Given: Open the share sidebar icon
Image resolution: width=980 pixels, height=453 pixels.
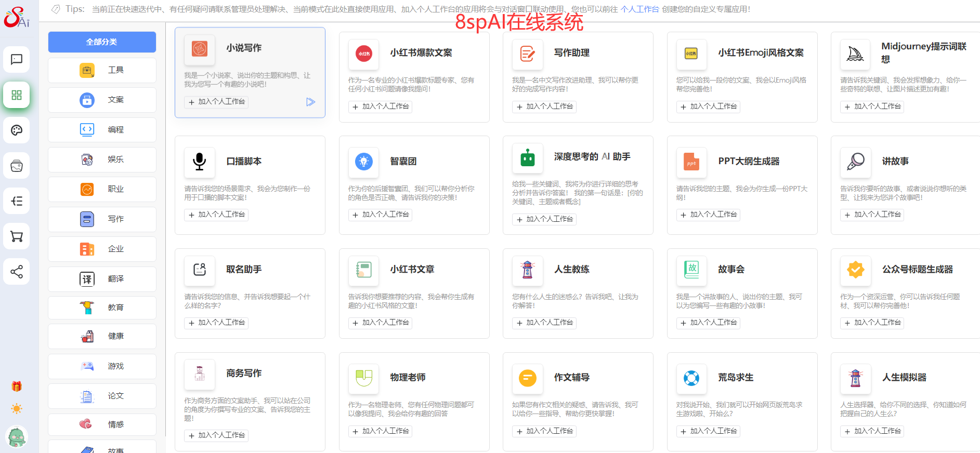Looking at the screenshot, I should [x=17, y=272].
